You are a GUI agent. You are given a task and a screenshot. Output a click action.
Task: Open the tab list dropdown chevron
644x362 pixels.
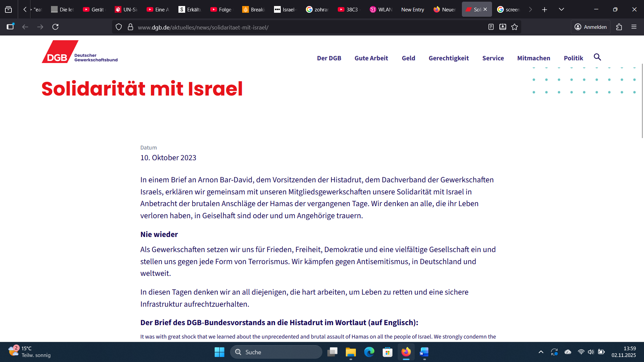(x=561, y=9)
